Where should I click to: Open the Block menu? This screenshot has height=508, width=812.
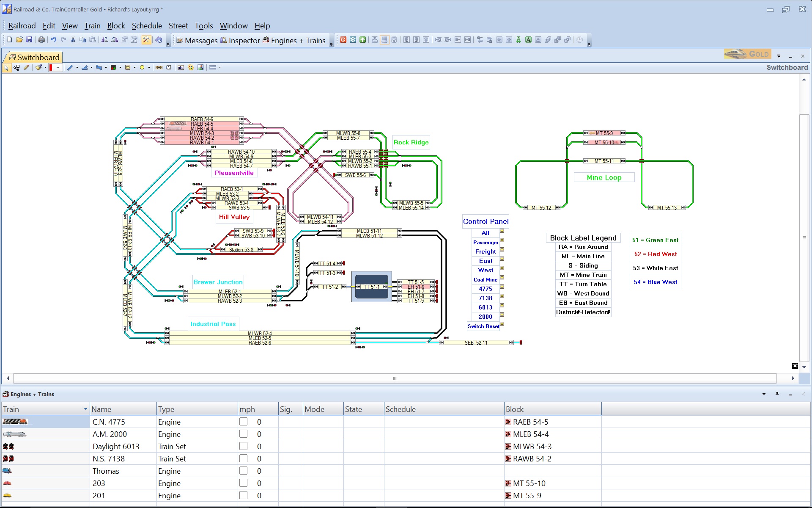coord(116,26)
